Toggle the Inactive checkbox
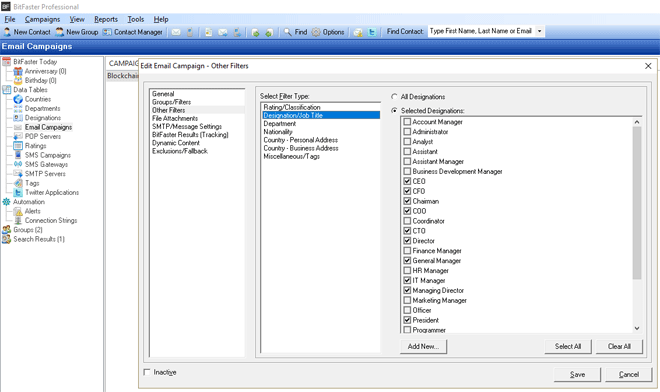This screenshot has width=660, height=392. (147, 372)
